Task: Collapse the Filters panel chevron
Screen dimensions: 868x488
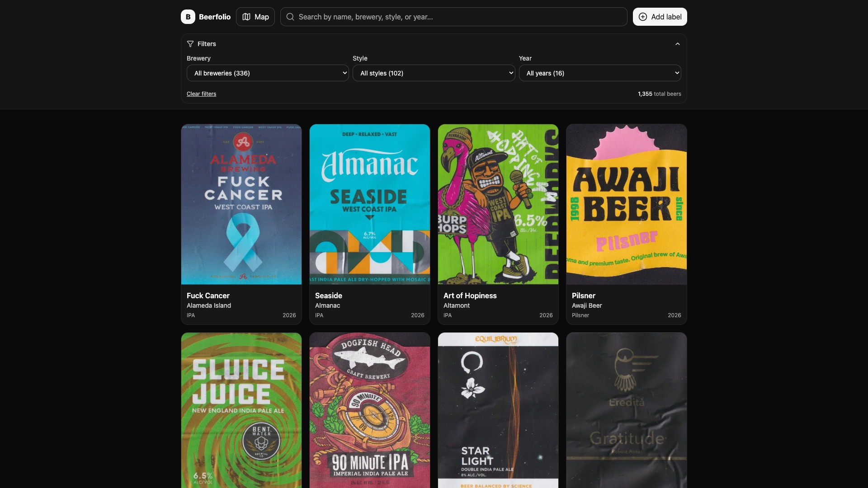Action: (677, 44)
